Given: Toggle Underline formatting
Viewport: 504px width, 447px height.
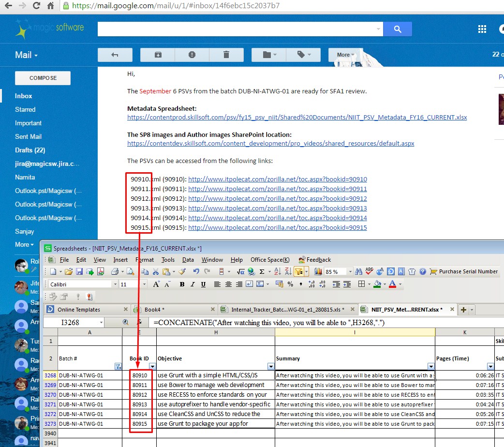Looking at the screenshot, I should (x=203, y=284).
